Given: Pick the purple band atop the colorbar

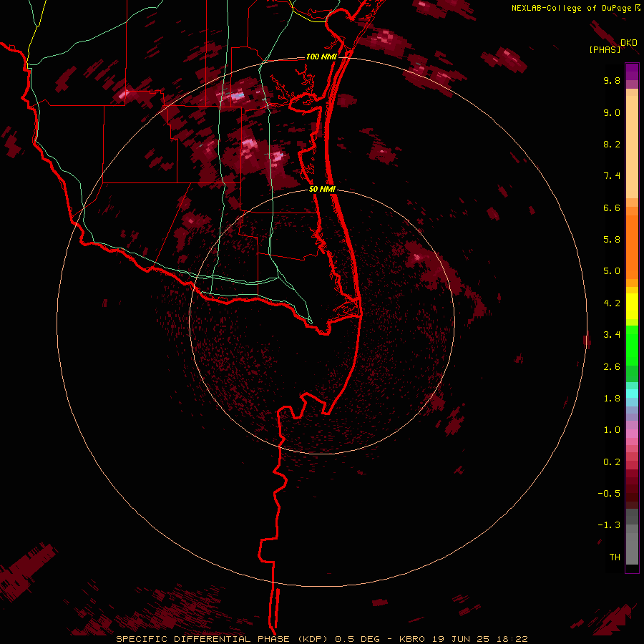Looking at the screenshot, I should (632, 72).
